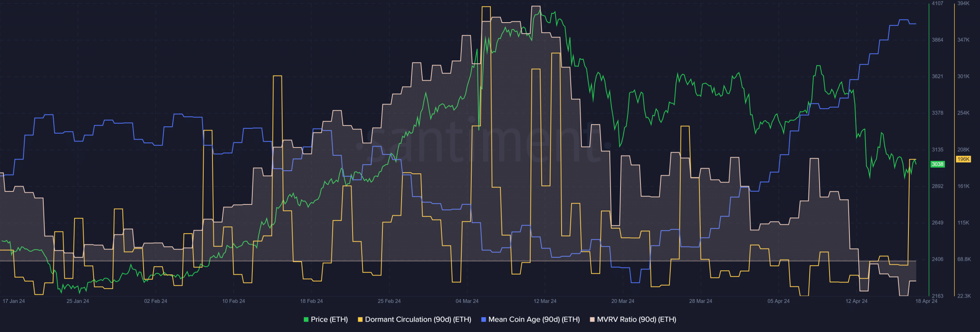The image size is (980, 332).
Task: Click the yellow 196K value tag
Action: point(964,159)
